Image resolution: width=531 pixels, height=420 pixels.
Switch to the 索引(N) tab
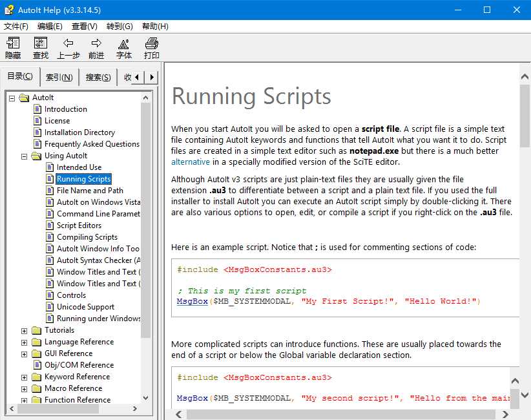point(59,78)
